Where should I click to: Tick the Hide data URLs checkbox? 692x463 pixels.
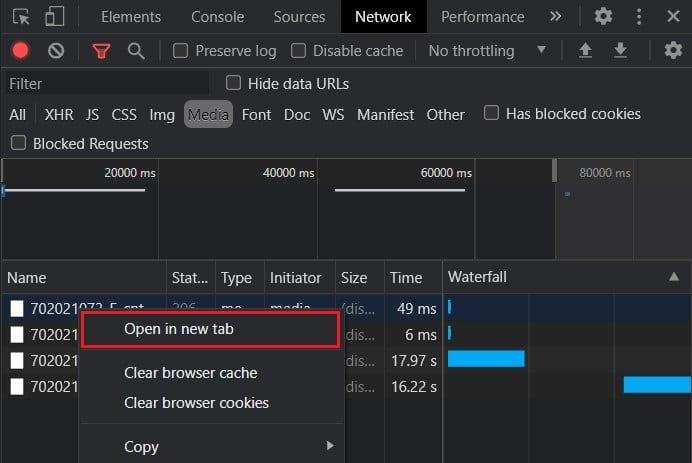pos(234,83)
